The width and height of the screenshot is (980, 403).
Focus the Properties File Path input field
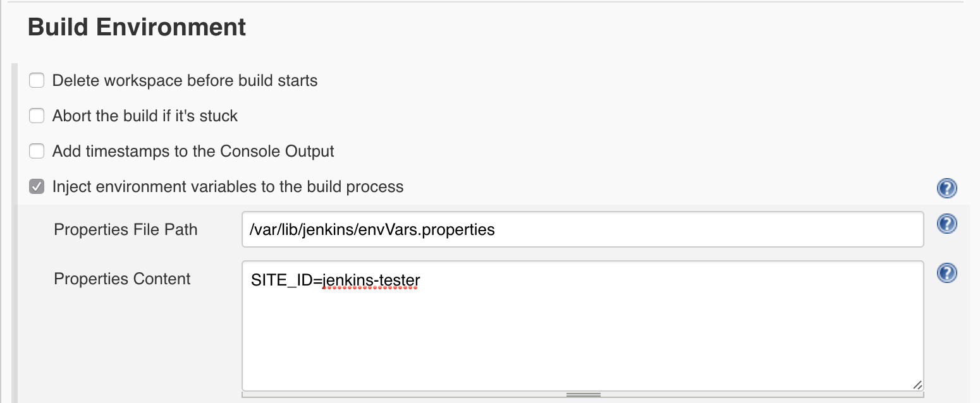coord(582,229)
